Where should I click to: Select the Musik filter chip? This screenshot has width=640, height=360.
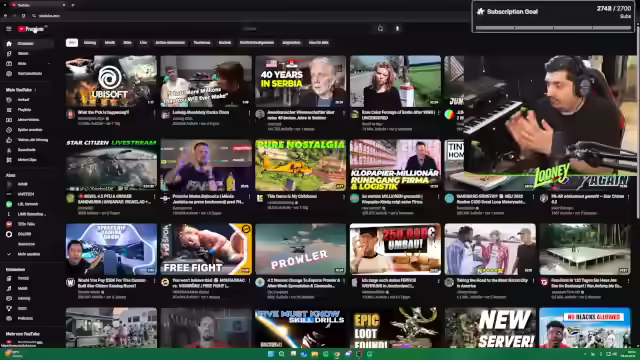coord(110,42)
